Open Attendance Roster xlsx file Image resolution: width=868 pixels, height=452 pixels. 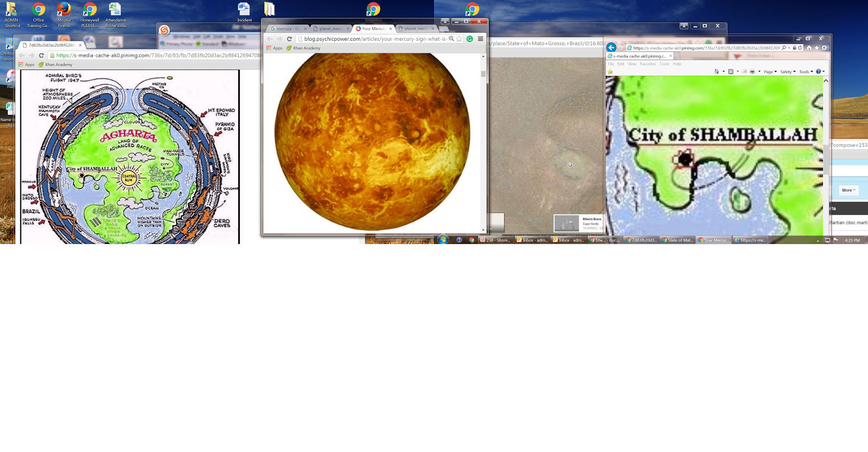coord(116,15)
